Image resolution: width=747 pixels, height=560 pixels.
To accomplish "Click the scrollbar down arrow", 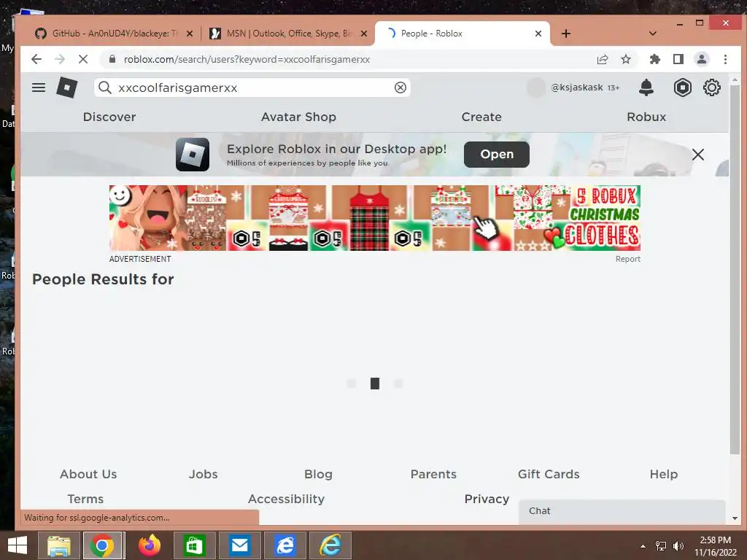I will pyautogui.click(x=734, y=518).
